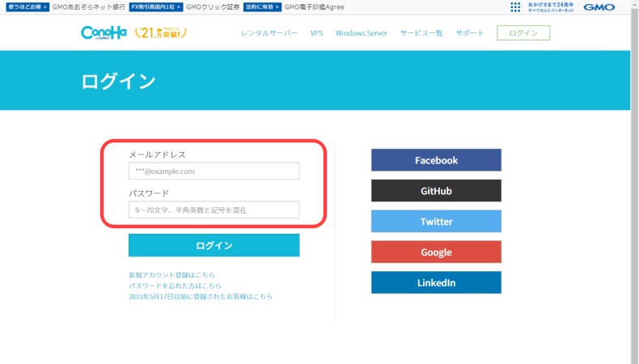Click the GMO電子印鑑Agree banner link
639x364 pixels.
pos(314,7)
